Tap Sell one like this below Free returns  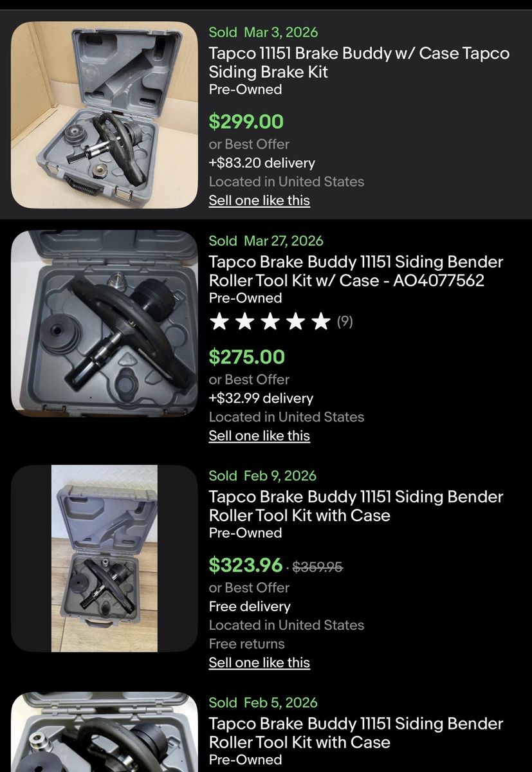point(259,663)
